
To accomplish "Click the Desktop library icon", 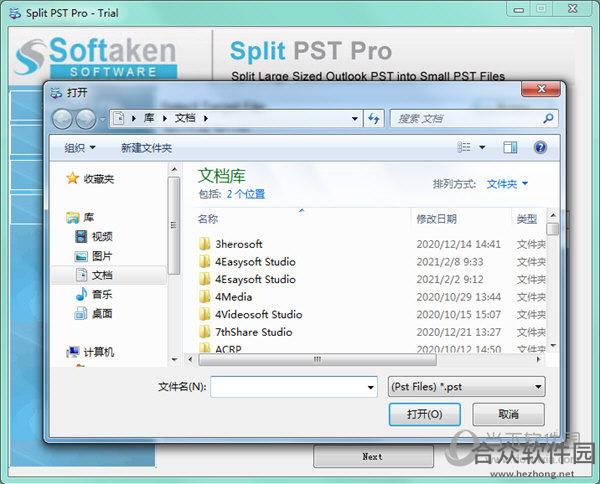I will tap(81, 313).
